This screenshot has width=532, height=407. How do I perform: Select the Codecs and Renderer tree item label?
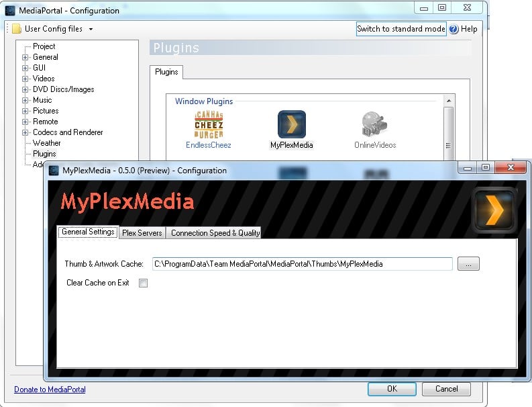click(68, 132)
